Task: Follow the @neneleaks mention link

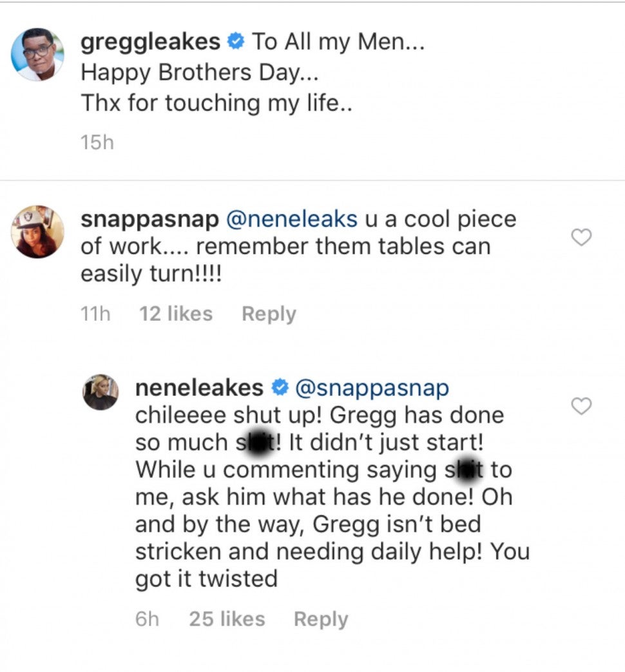Action: 291,219
